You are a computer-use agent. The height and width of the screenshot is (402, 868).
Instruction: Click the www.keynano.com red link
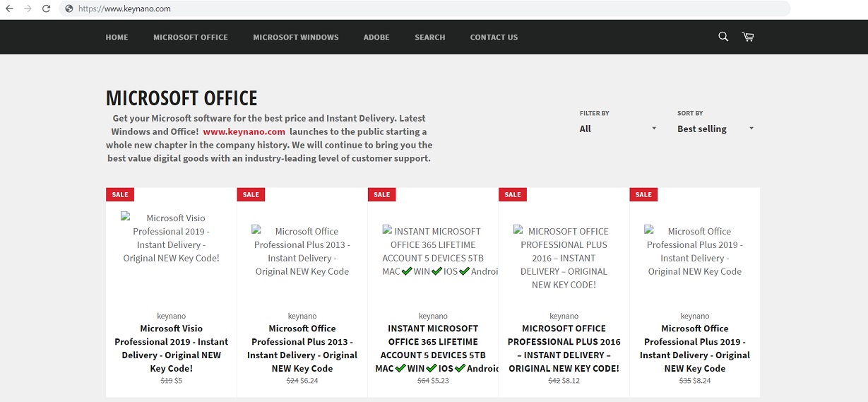coord(244,131)
